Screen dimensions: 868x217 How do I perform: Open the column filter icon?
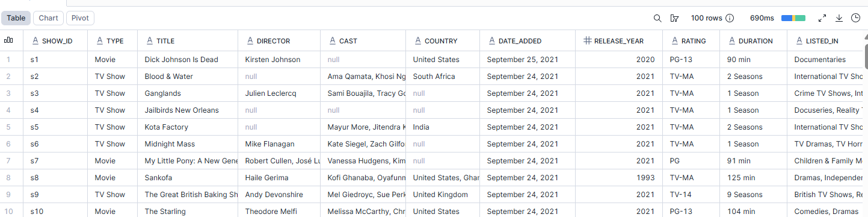pos(674,18)
